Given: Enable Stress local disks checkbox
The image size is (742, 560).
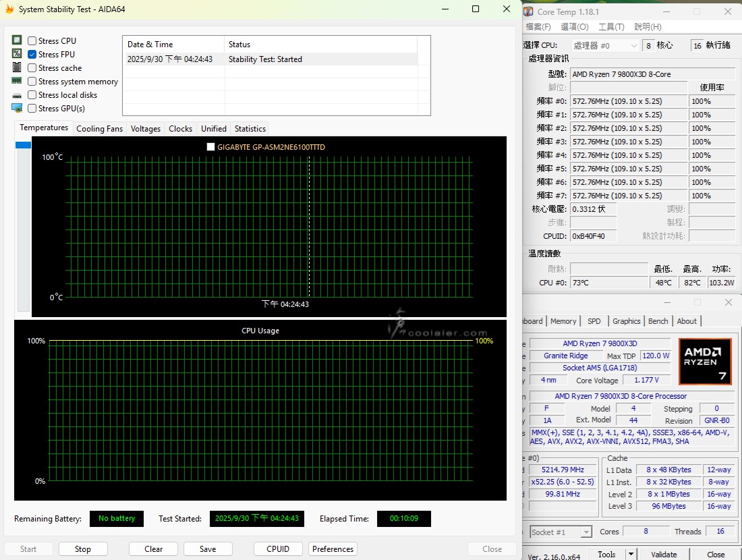Looking at the screenshot, I should click(x=32, y=94).
